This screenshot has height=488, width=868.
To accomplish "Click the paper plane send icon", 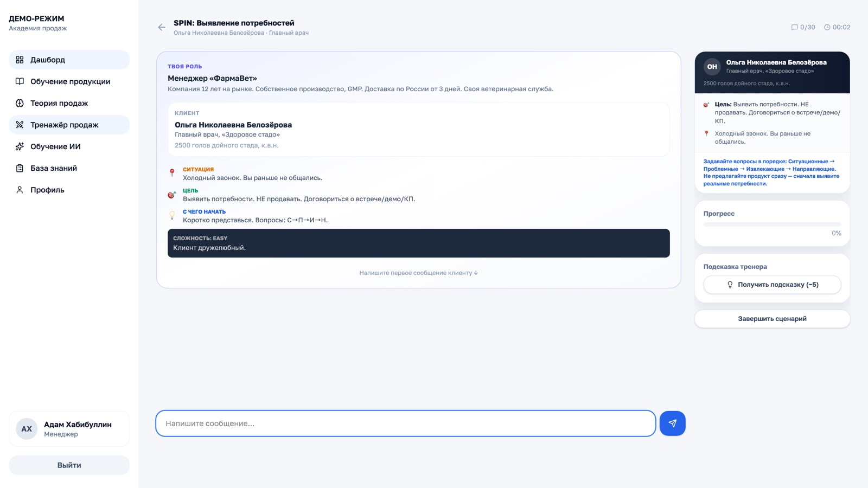I will 672,423.
